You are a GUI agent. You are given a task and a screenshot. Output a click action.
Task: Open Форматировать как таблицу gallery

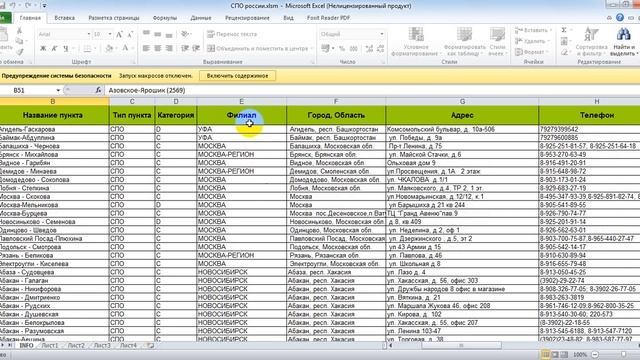click(x=464, y=42)
